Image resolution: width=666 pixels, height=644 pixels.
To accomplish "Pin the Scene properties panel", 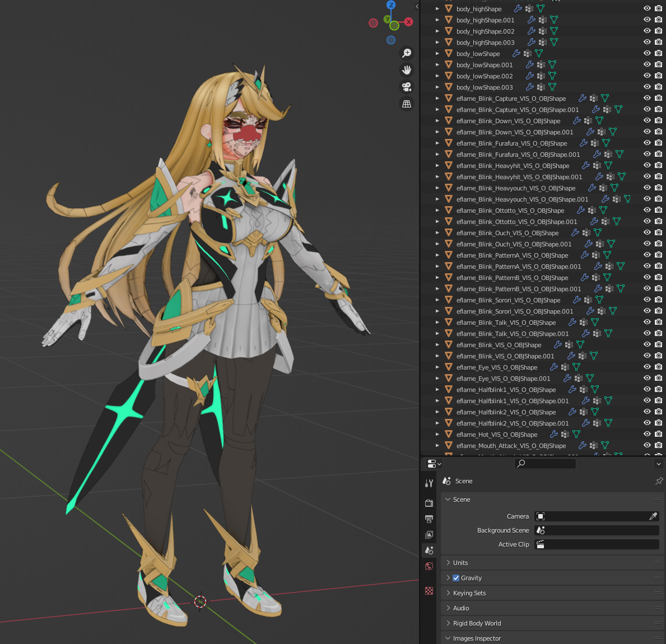I will click(x=659, y=481).
